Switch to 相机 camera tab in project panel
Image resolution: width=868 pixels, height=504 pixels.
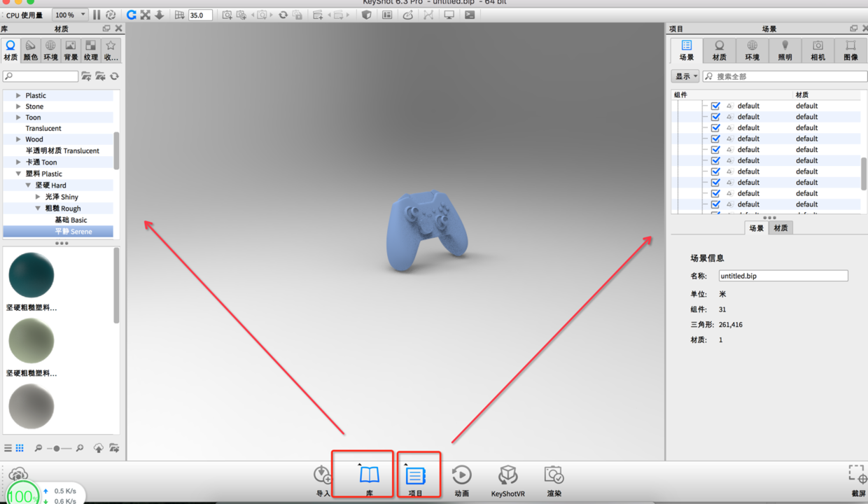[818, 51]
